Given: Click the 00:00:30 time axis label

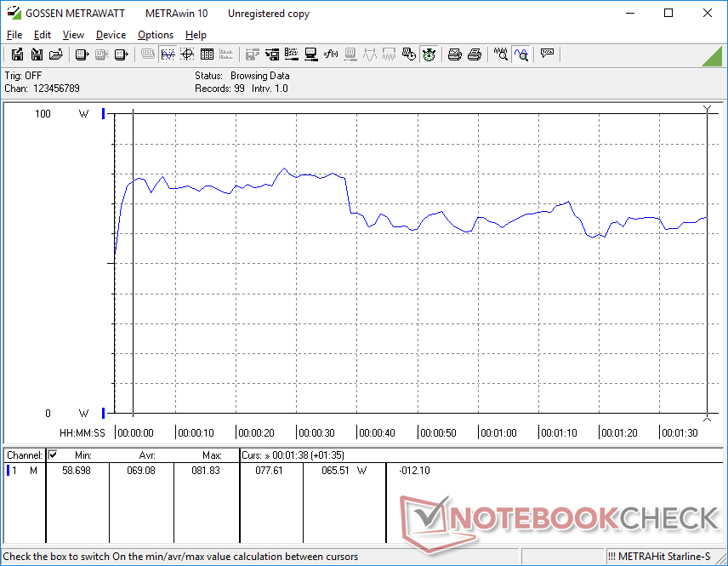Looking at the screenshot, I should 316,432.
